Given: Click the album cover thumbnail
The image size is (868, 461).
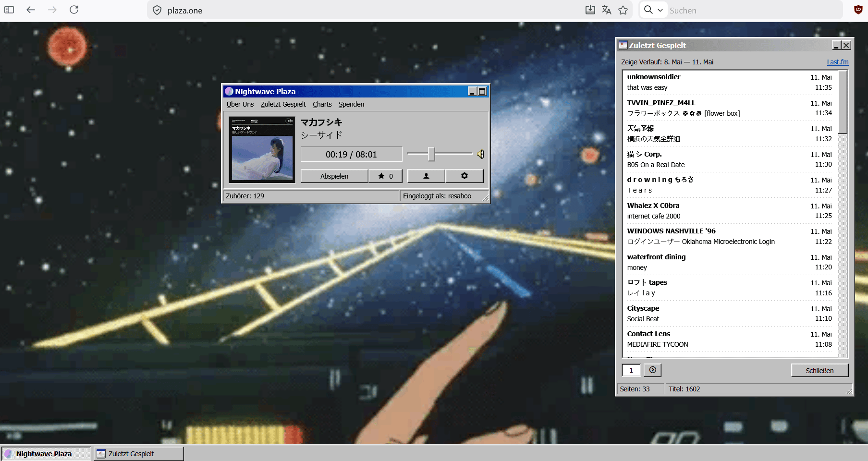Looking at the screenshot, I should tap(262, 149).
